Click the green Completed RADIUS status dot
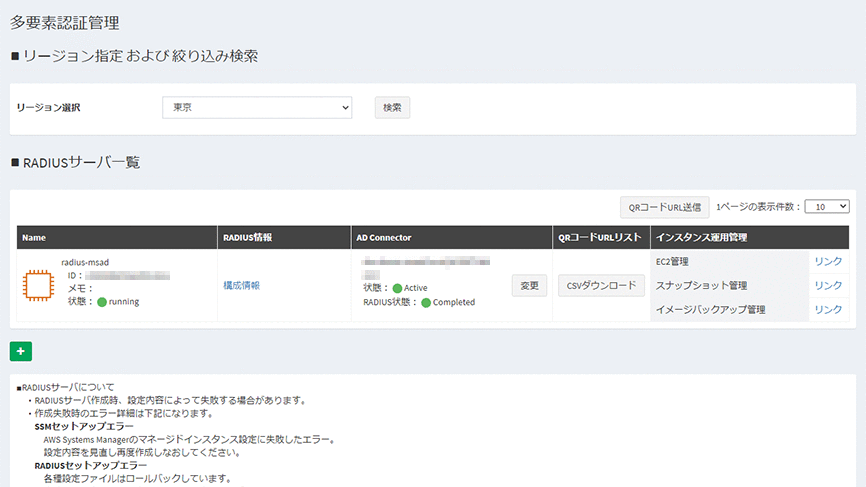 coord(426,302)
